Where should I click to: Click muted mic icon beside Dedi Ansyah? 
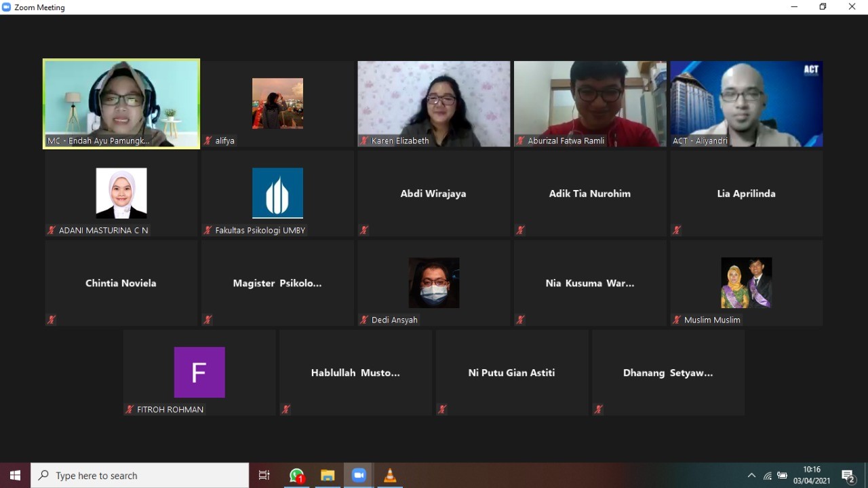[x=364, y=320]
